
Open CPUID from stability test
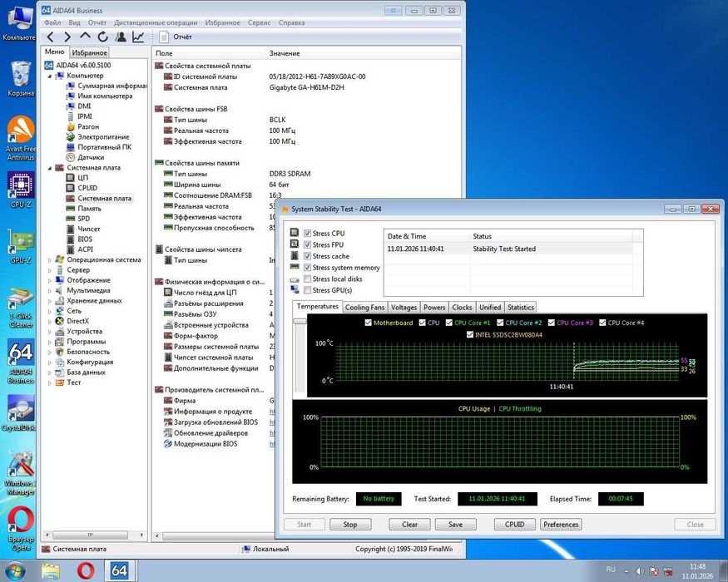pos(514,525)
